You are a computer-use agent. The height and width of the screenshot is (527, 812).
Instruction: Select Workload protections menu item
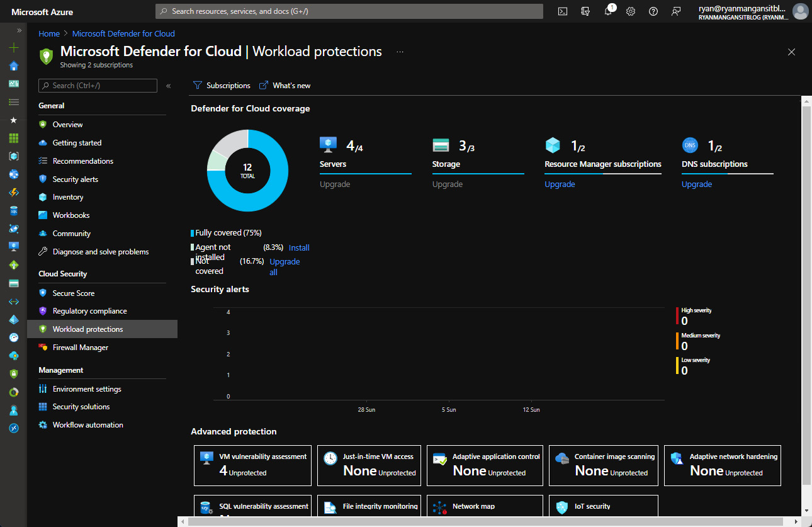(x=102, y=329)
